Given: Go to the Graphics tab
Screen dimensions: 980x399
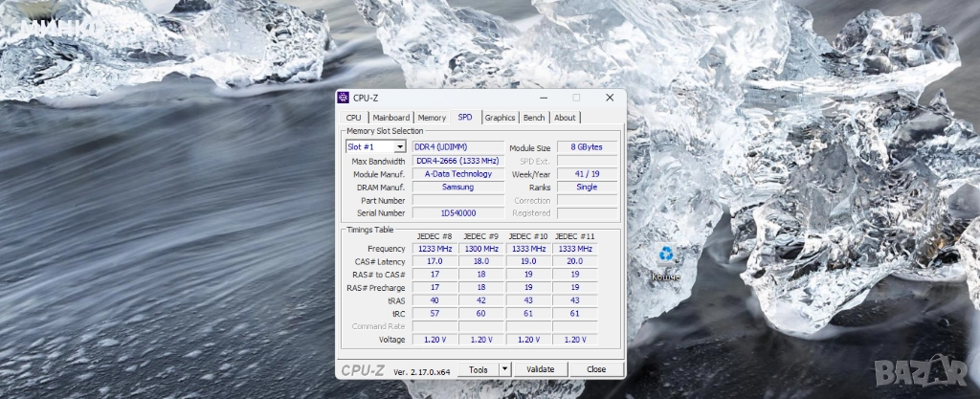Looking at the screenshot, I should click(x=500, y=118).
